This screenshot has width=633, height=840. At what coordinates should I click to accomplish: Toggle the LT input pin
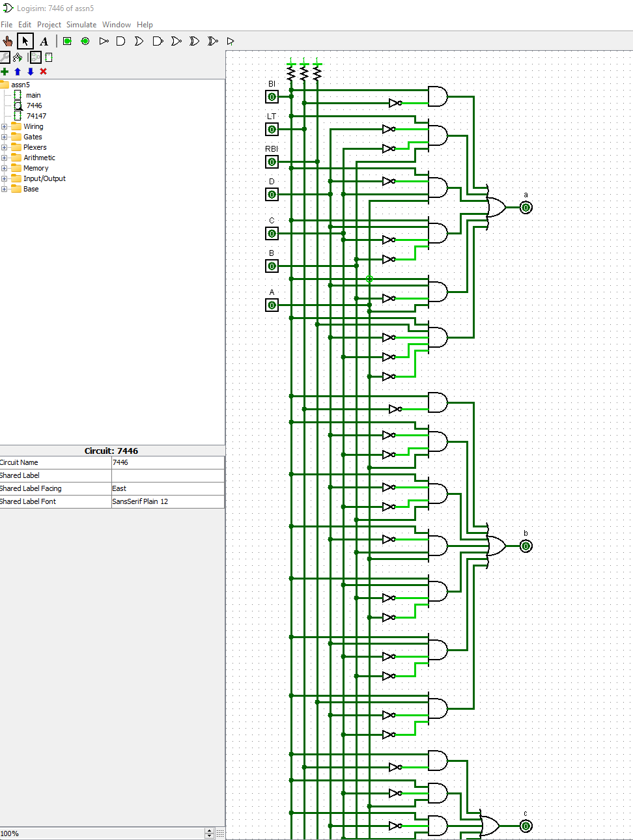272,130
